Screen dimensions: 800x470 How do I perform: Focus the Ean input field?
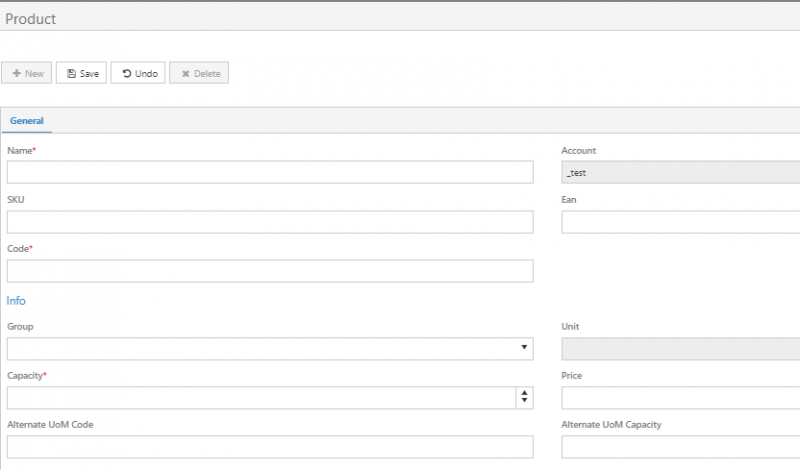[x=681, y=222]
